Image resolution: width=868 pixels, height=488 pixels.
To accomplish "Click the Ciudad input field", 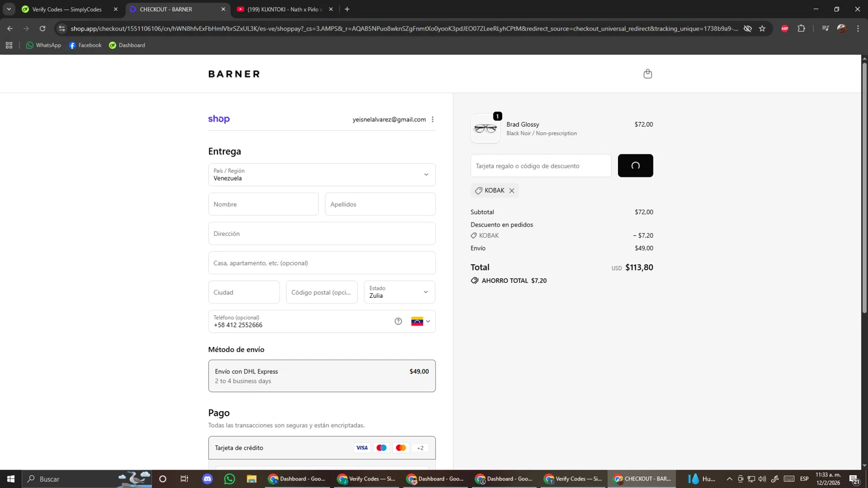I will point(244,292).
